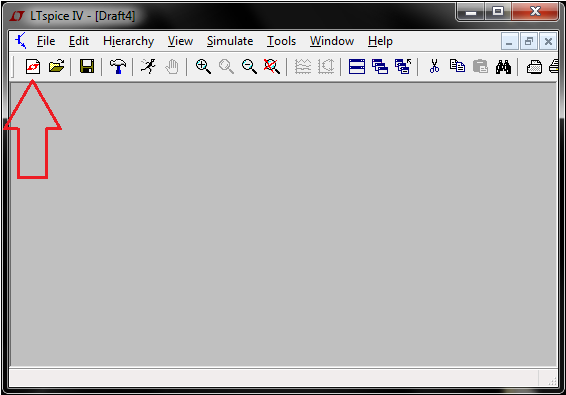Open the Tools menu

[x=281, y=41]
